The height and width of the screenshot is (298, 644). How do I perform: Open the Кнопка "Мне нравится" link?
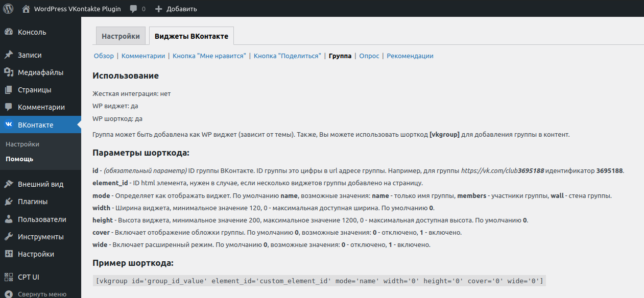[x=209, y=56]
